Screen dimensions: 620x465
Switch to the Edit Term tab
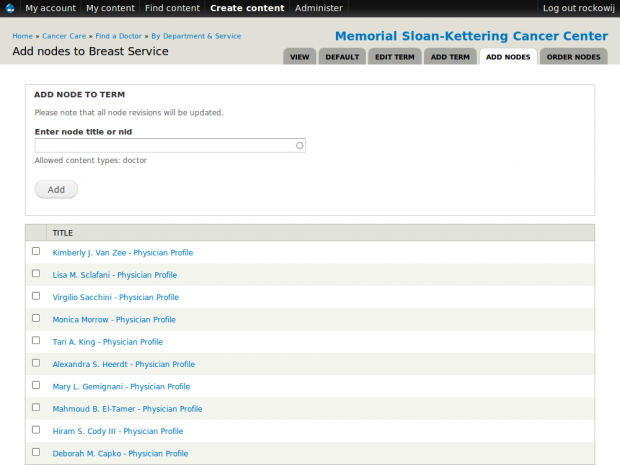[x=394, y=57]
